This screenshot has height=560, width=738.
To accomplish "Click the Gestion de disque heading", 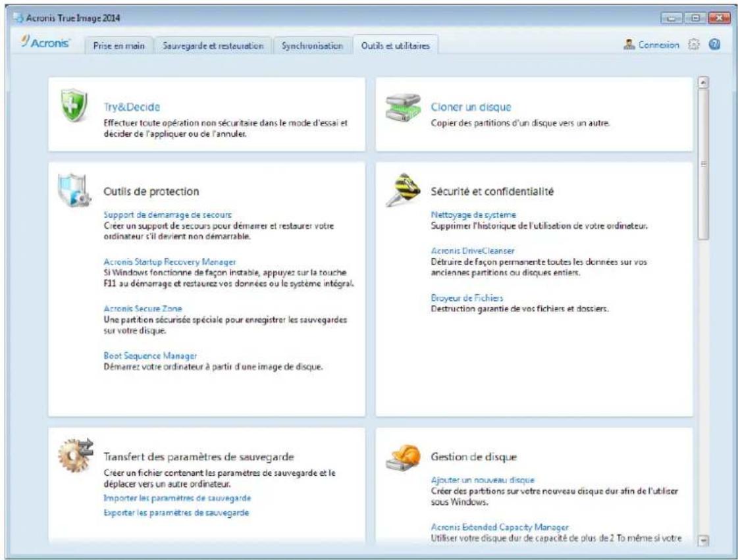I will tap(473, 457).
